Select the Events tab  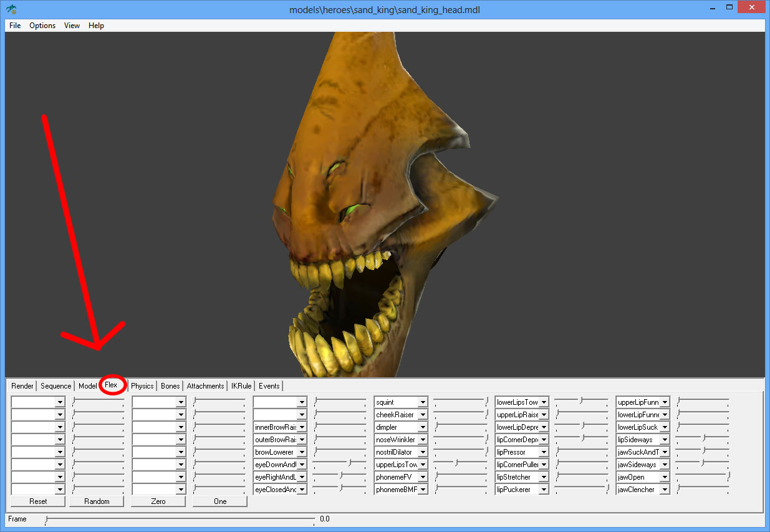tap(269, 386)
